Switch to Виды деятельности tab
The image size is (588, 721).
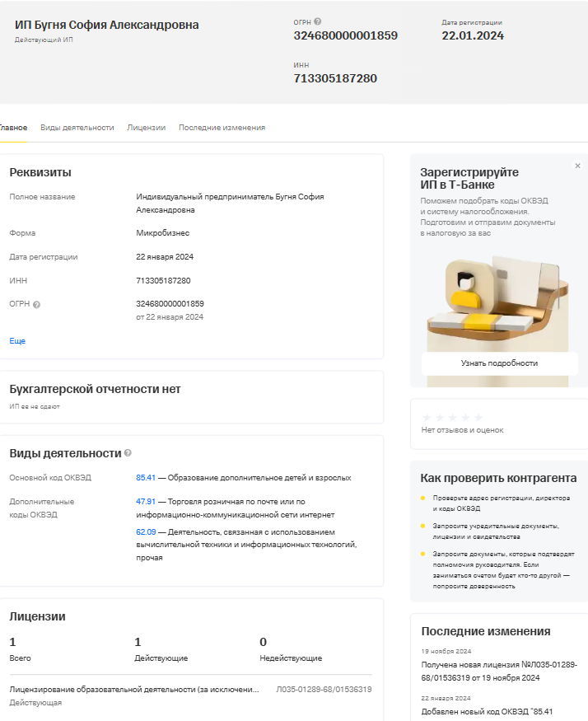77,128
